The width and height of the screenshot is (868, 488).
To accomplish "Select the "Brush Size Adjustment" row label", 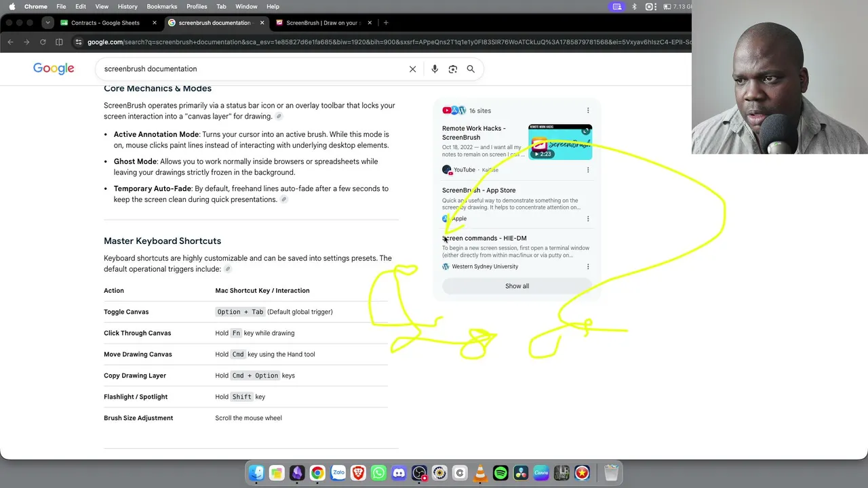I will pyautogui.click(x=138, y=418).
